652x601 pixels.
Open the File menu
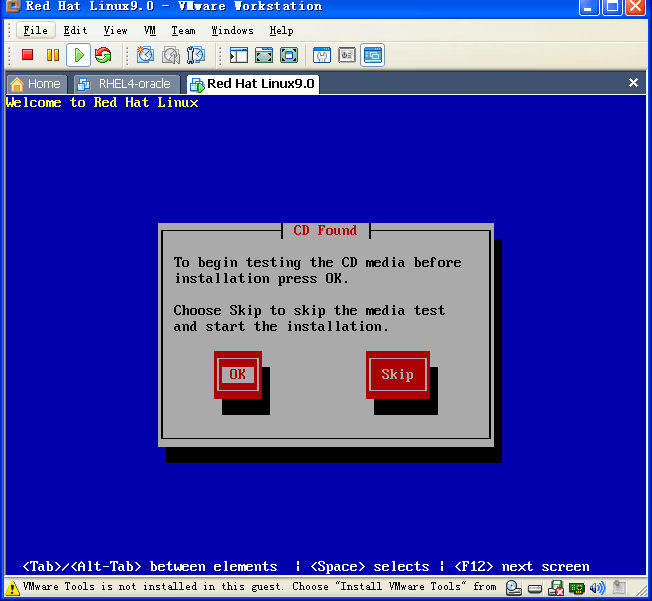coord(35,30)
